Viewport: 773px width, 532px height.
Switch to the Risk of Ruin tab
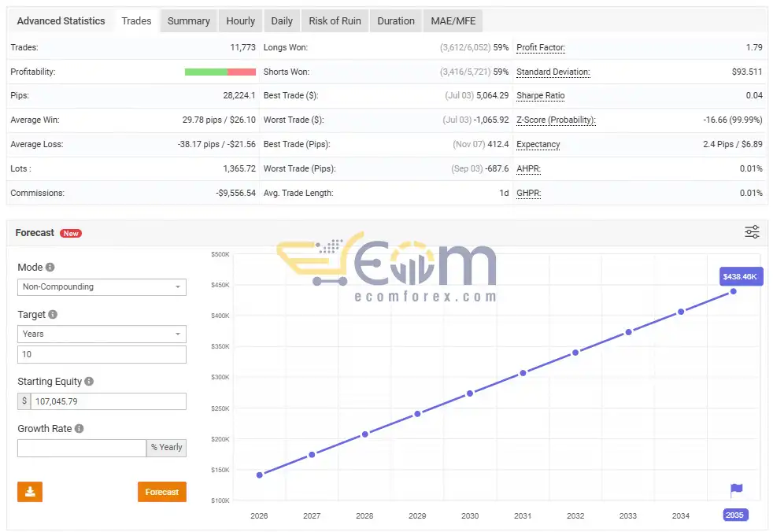(x=335, y=21)
